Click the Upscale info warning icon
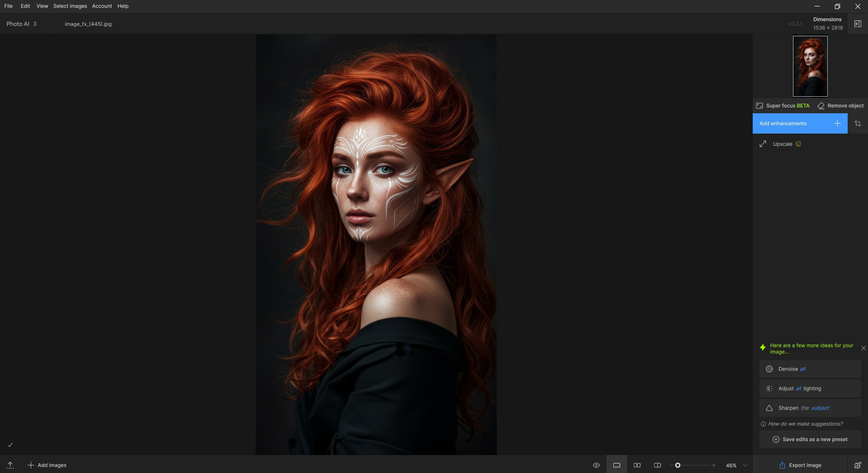Viewport: 868px width, 473px height. [798, 144]
